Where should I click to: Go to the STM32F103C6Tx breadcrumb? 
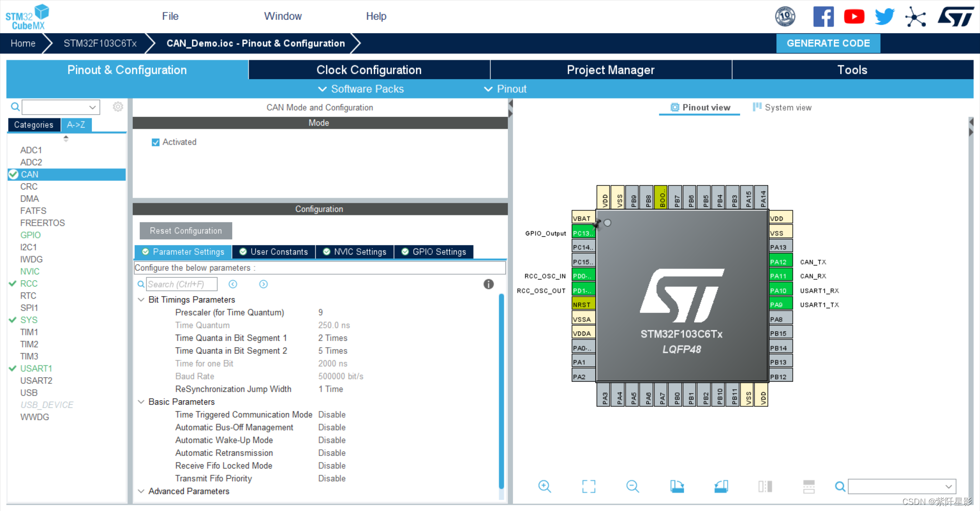(100, 43)
